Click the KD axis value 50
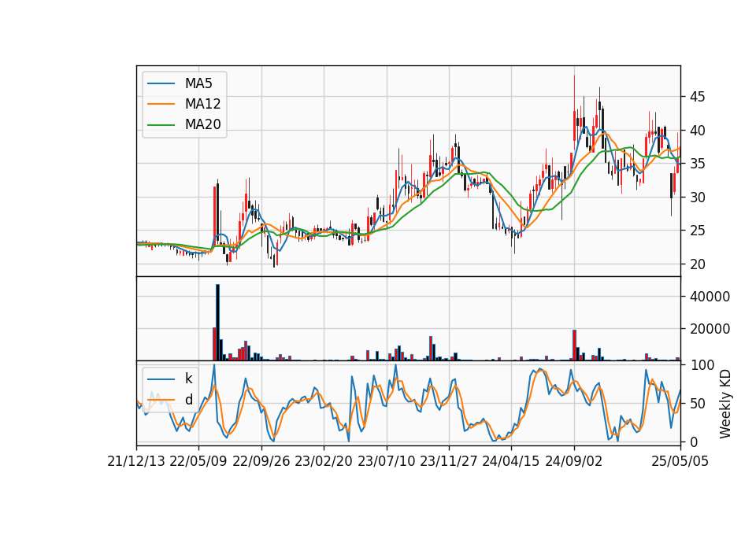 697,404
